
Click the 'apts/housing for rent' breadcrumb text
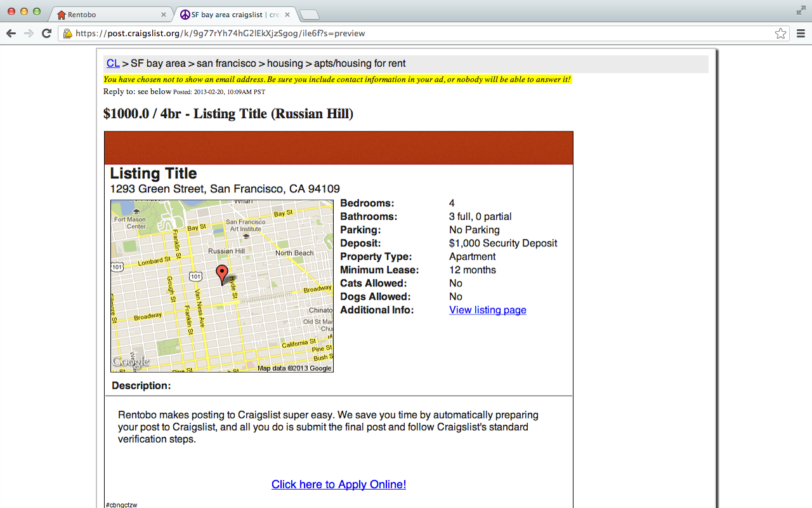tap(360, 63)
